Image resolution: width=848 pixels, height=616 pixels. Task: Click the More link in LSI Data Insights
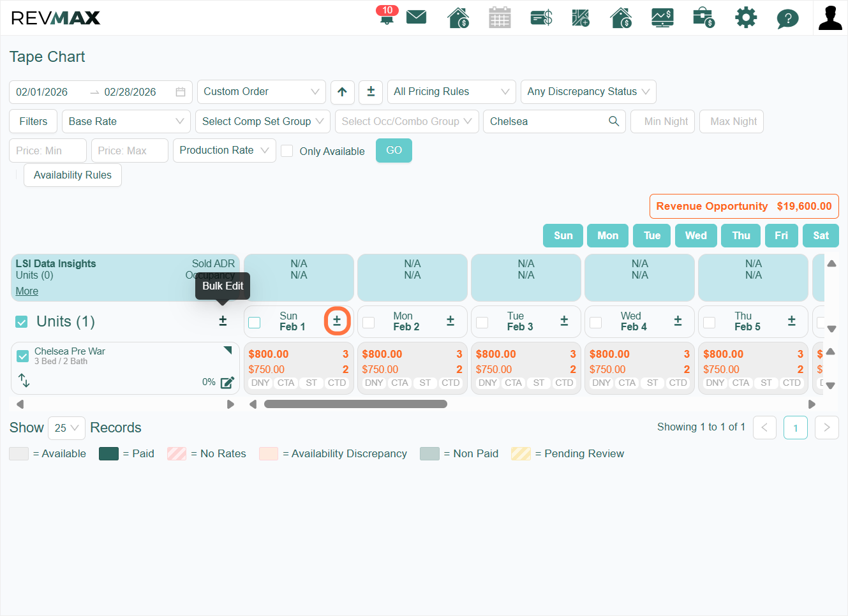coord(27,291)
